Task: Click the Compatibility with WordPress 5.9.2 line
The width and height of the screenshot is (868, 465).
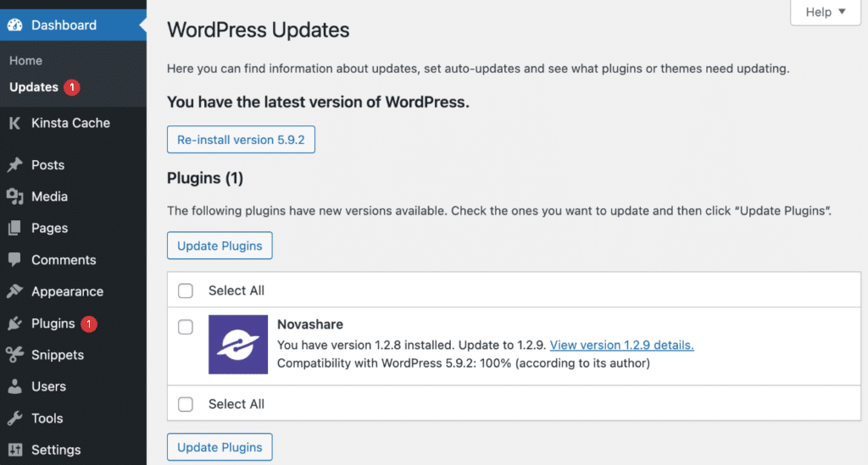Action: click(464, 363)
